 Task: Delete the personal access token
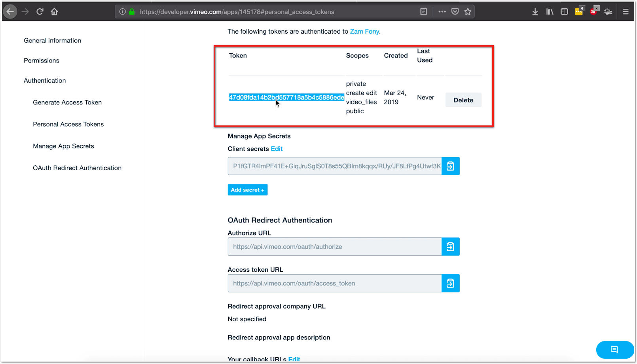(463, 100)
